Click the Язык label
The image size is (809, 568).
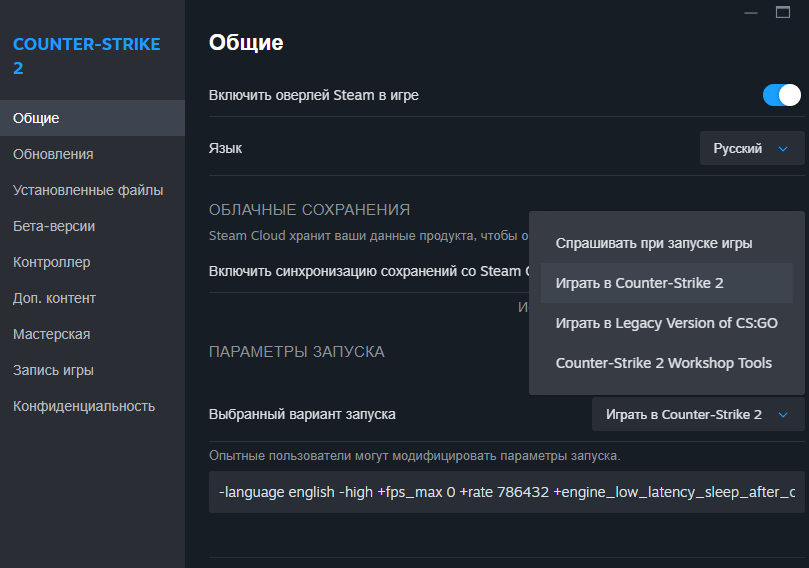pyautogui.click(x=225, y=149)
